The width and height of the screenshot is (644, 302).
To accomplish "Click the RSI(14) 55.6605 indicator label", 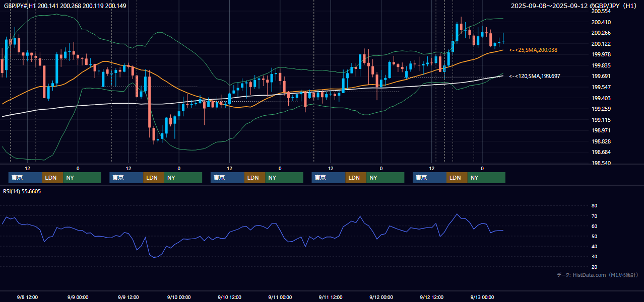I will pos(22,191).
